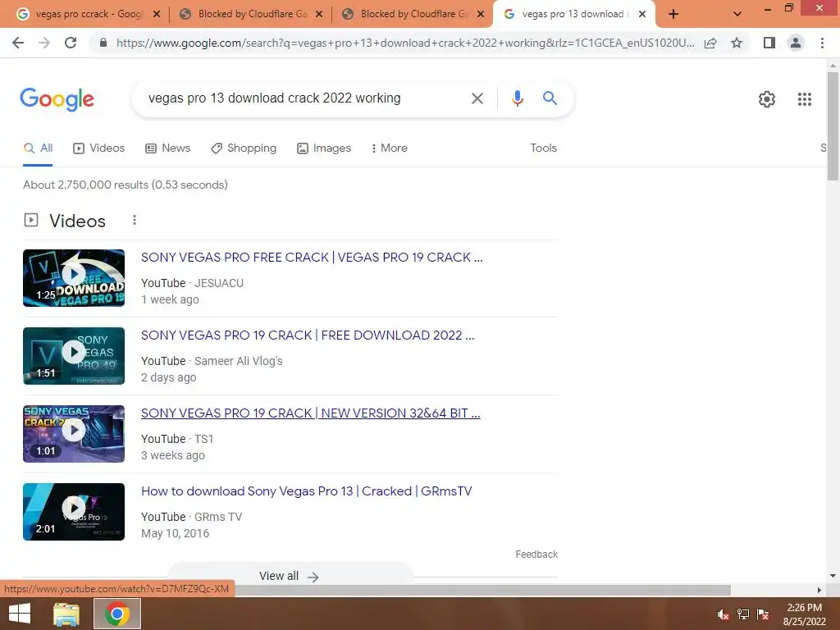
Task: Open Google quick settings gear
Action: point(767,99)
